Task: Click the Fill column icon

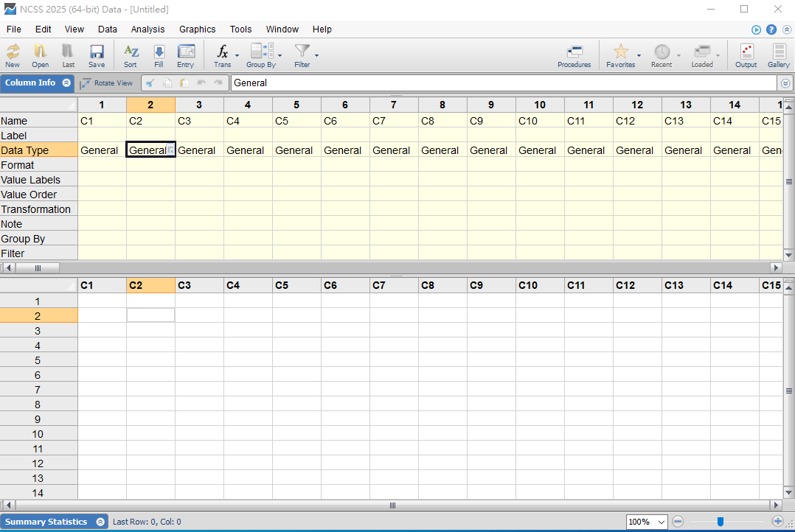Action: (x=159, y=55)
